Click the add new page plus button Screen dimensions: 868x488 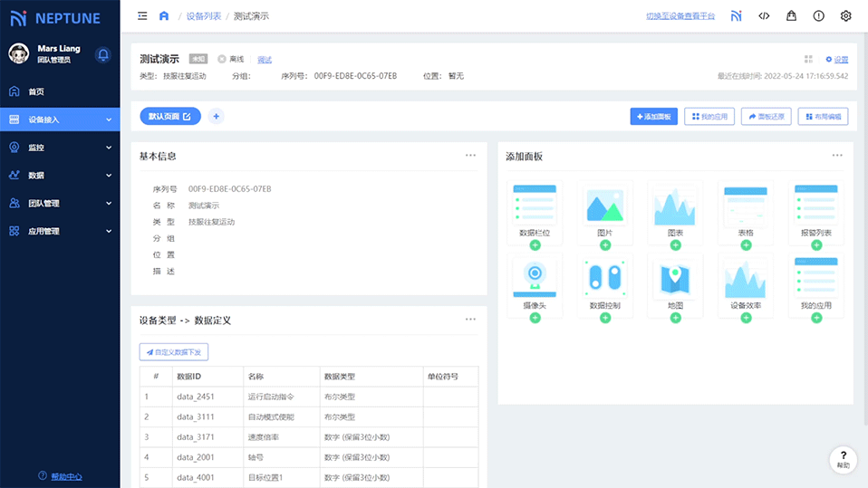[x=216, y=116]
